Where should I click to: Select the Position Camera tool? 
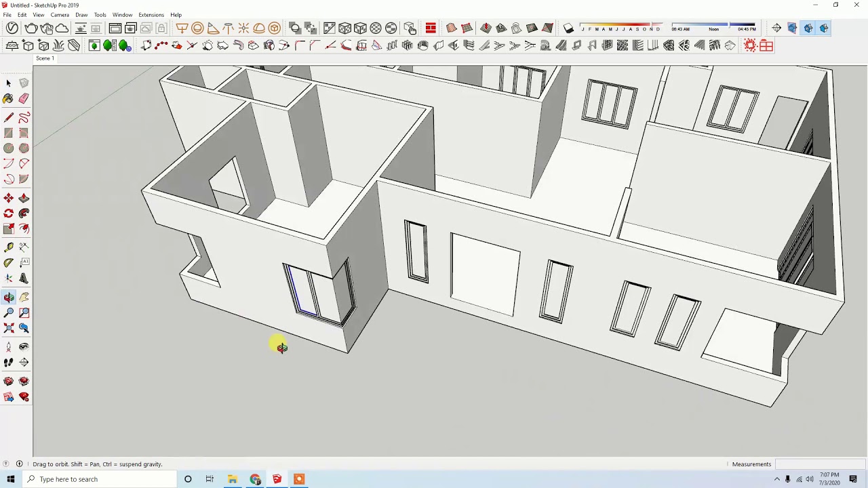point(9,347)
